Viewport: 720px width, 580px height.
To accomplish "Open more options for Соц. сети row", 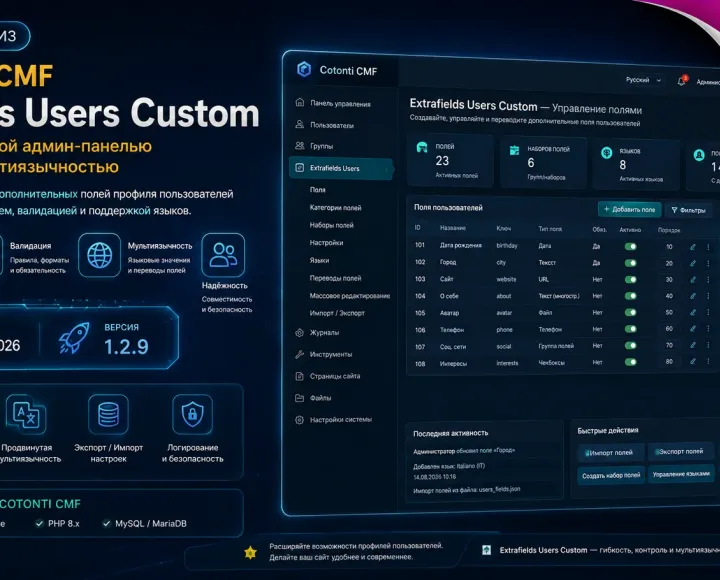I will point(708,345).
